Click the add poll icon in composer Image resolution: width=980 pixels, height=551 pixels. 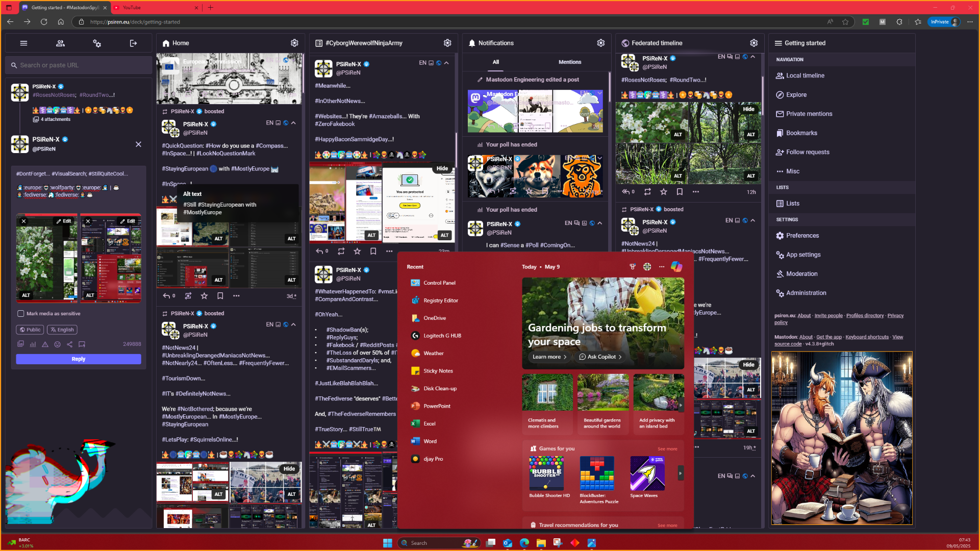click(x=33, y=344)
